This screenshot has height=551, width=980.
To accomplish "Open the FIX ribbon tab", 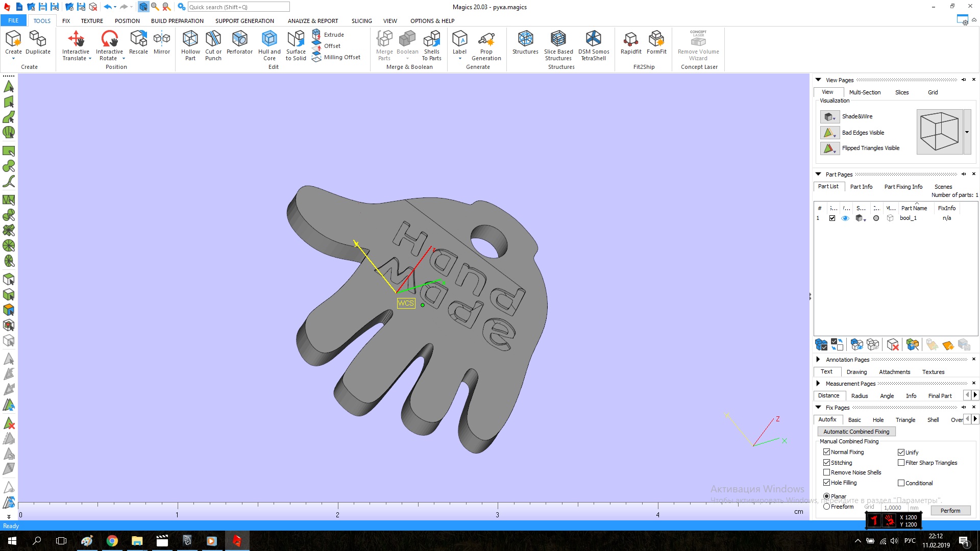I will pos(66,21).
